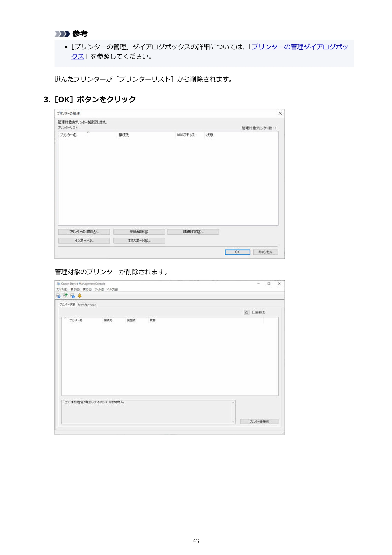Viewport: 392px width, 555px height.
Task: Click the キャンセル button
Action: point(265,252)
